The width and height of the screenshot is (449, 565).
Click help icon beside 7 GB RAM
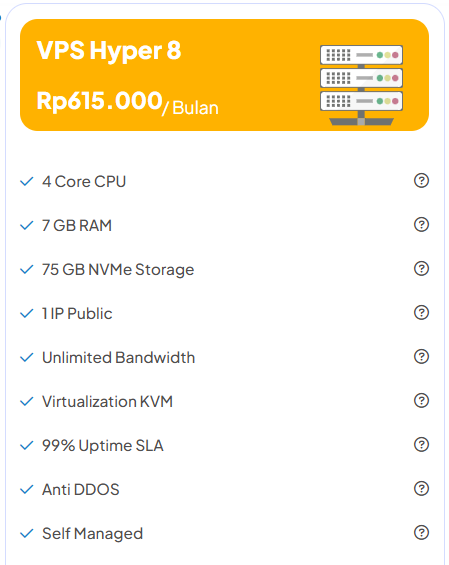(421, 224)
